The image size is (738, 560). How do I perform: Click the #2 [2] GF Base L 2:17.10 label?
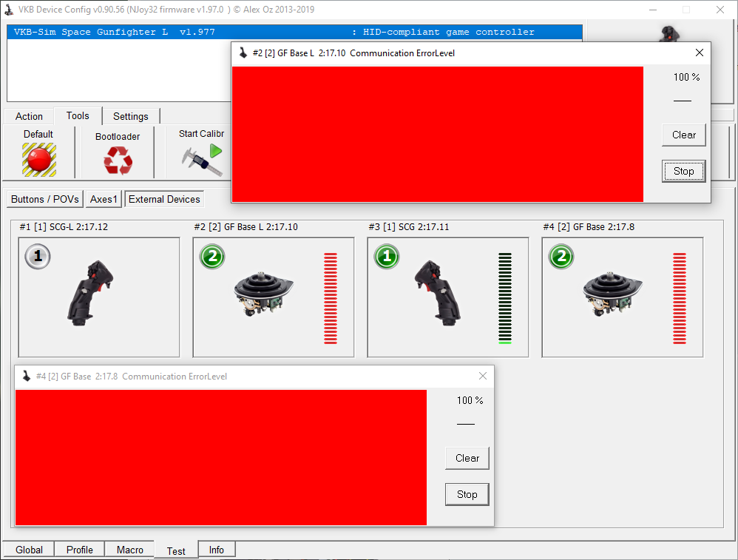(246, 227)
